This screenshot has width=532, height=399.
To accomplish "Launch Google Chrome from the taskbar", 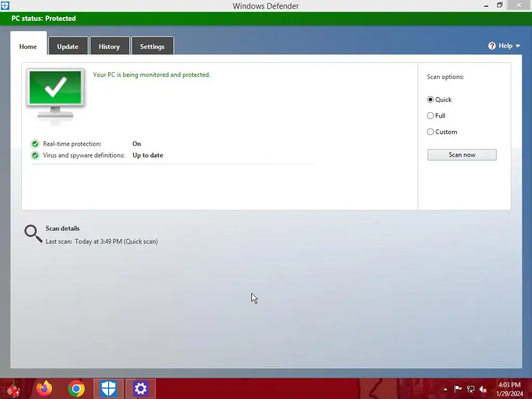I will [76, 389].
